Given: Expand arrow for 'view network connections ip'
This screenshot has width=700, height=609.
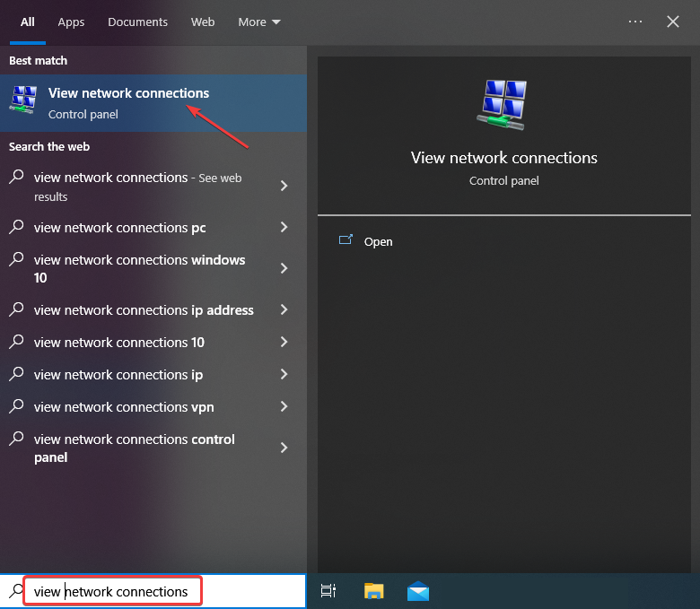Looking at the screenshot, I should (284, 374).
